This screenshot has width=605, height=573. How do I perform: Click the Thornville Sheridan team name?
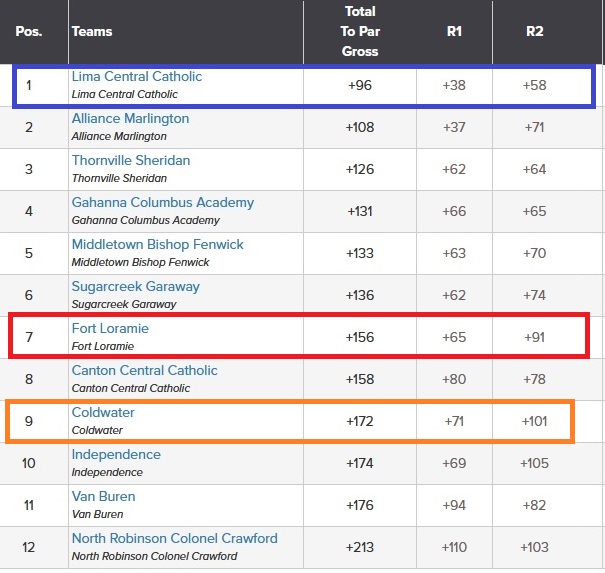click(131, 161)
